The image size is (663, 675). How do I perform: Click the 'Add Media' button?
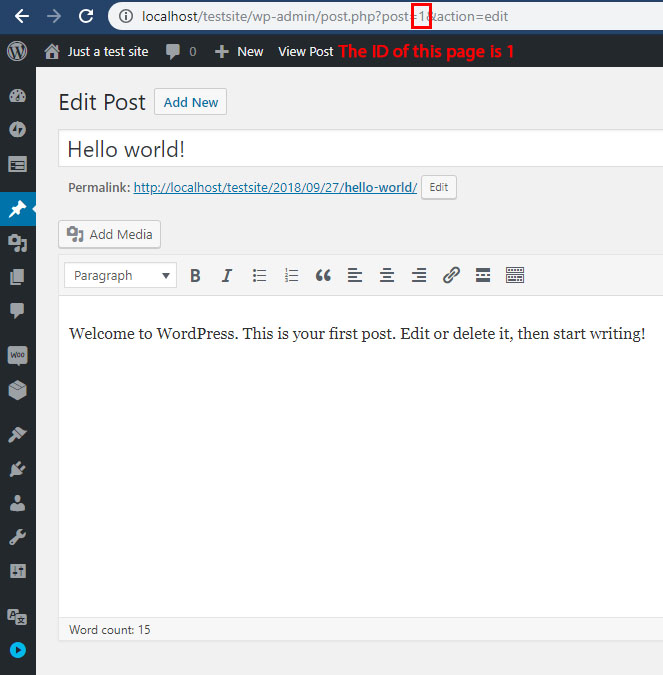[109, 234]
